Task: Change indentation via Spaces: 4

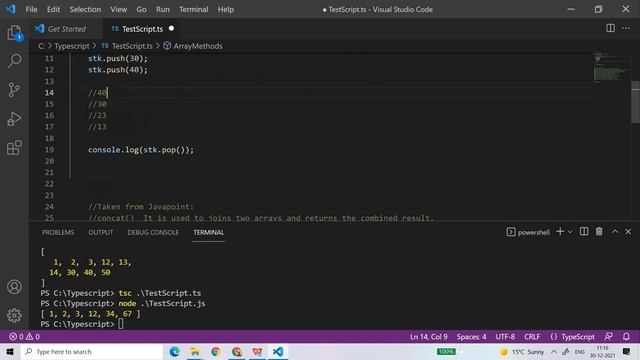Action: pos(471,337)
